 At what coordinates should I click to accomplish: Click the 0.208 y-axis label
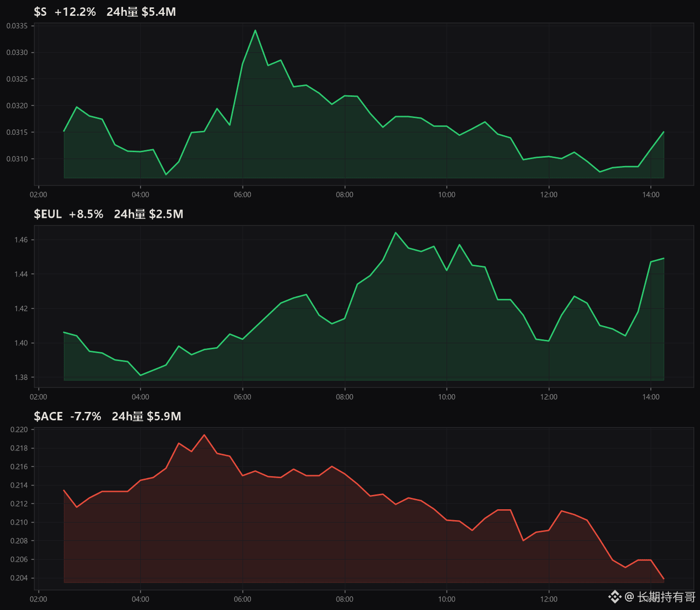click(x=19, y=541)
